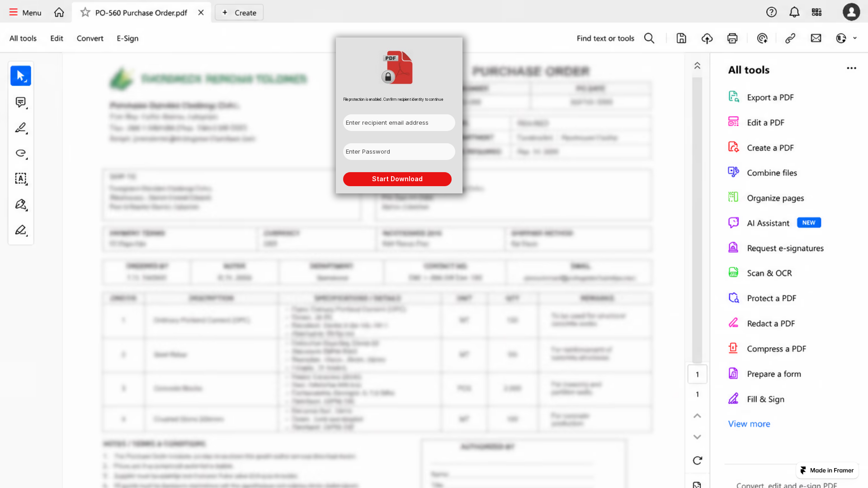
Task: Click the copy link icon
Action: pyautogui.click(x=790, y=38)
